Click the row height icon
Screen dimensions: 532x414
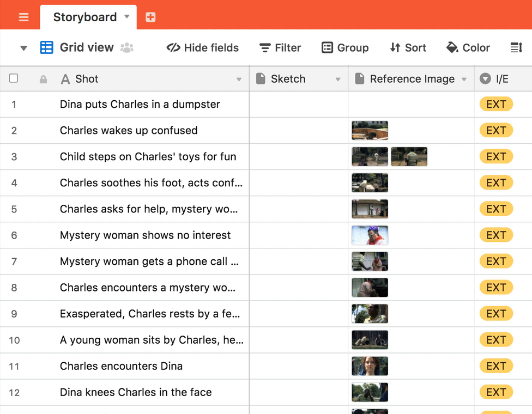[x=516, y=48]
